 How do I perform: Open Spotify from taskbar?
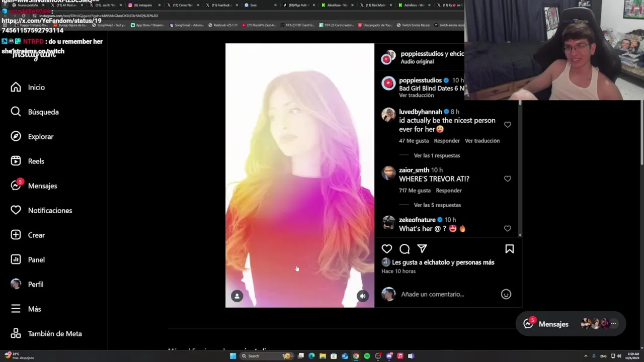(367, 356)
